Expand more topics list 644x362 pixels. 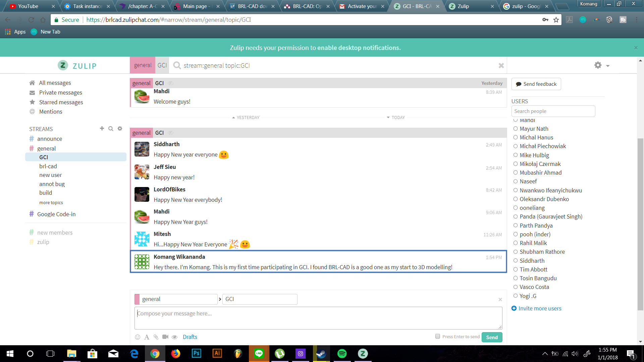point(51,202)
